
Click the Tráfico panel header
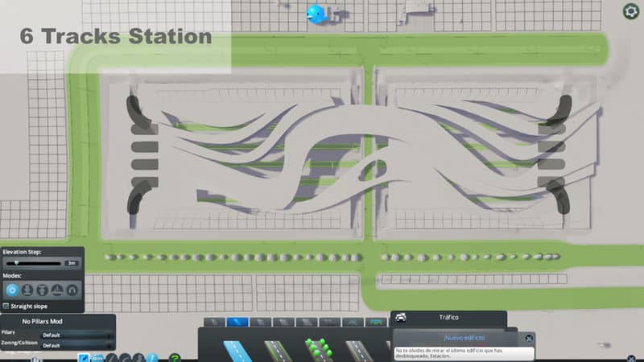448,318
